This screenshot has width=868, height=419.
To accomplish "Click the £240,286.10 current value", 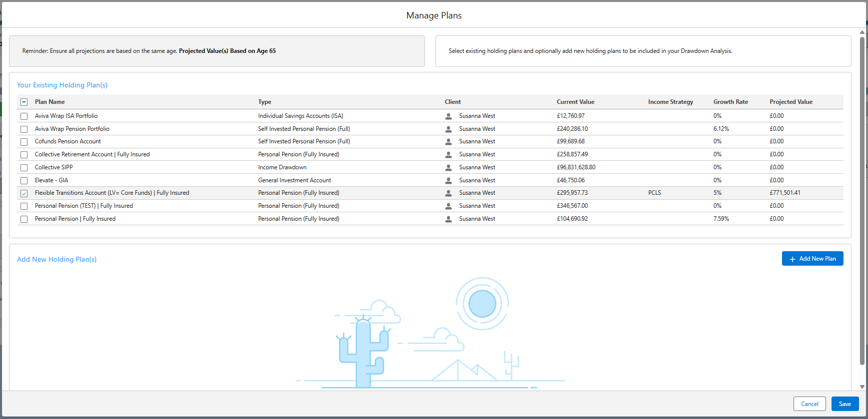I will tap(572, 129).
